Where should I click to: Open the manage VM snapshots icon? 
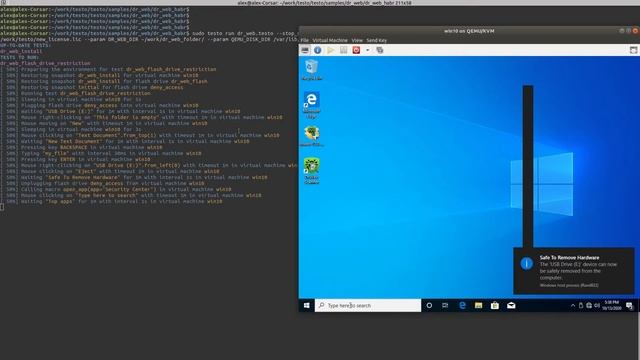point(380,50)
